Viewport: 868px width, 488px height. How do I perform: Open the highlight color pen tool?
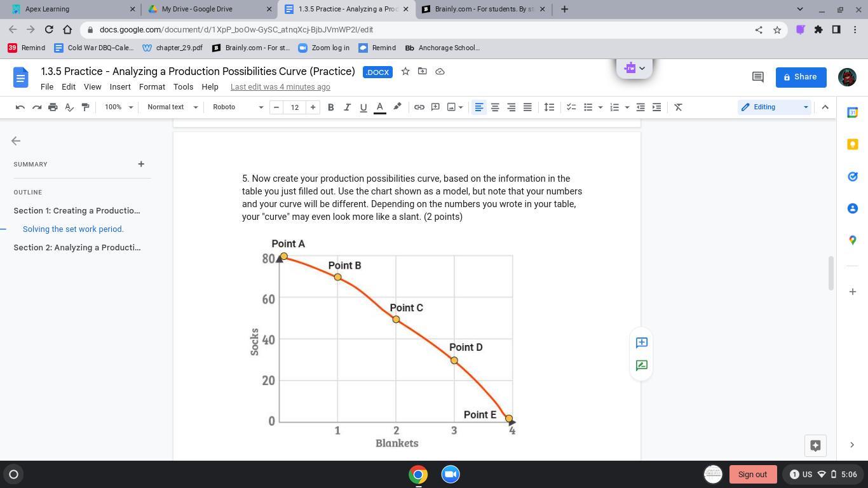[397, 107]
